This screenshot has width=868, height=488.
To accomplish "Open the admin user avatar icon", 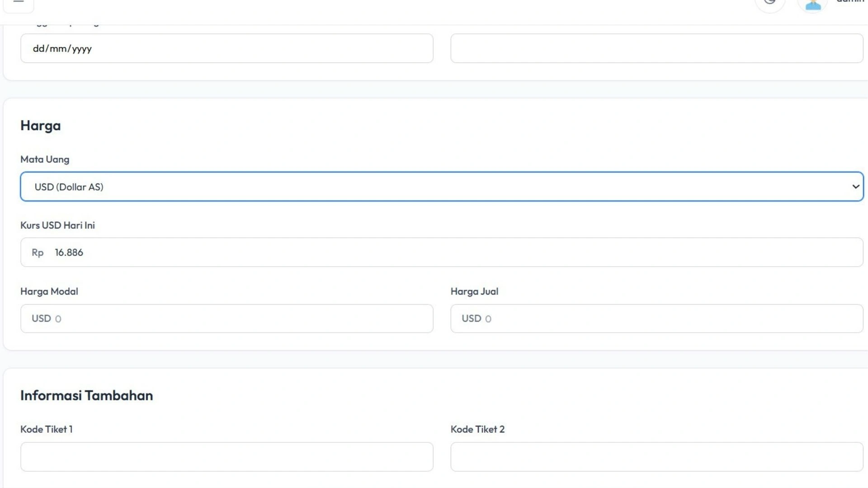I will click(x=812, y=4).
